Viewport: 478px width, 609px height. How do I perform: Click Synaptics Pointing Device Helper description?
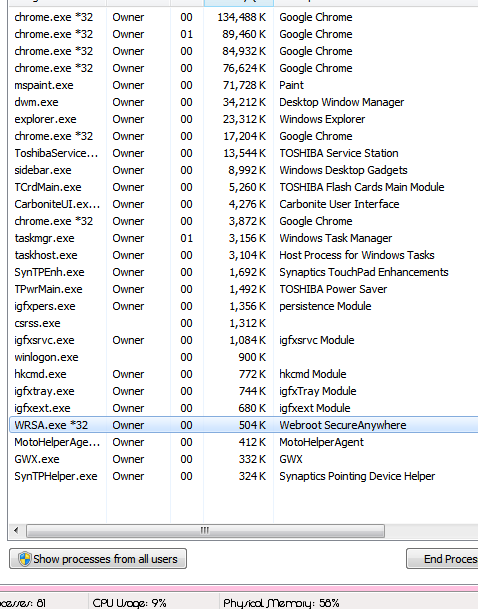click(357, 476)
